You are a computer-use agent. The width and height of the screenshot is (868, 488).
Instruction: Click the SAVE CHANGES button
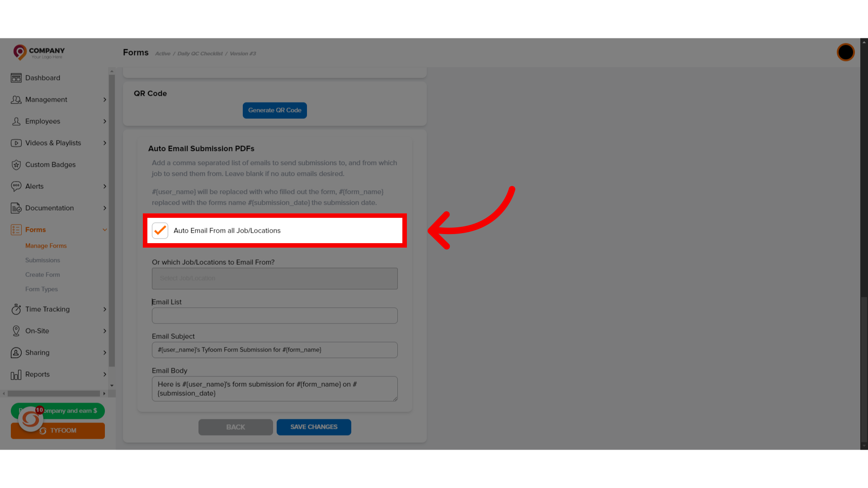coord(314,427)
